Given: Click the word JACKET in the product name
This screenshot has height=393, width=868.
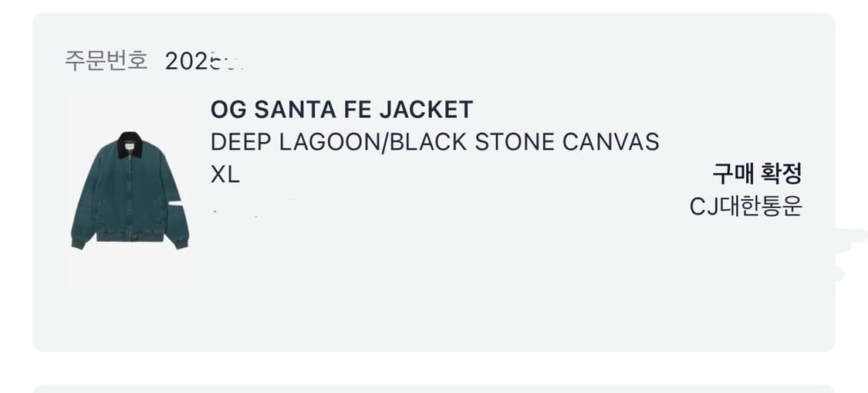Looking at the screenshot, I should [x=425, y=110].
